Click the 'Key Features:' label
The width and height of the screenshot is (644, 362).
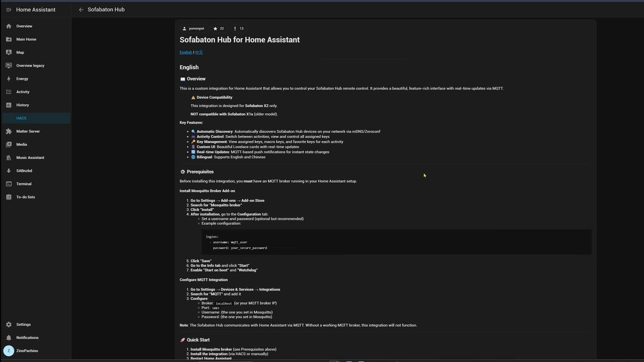191,123
